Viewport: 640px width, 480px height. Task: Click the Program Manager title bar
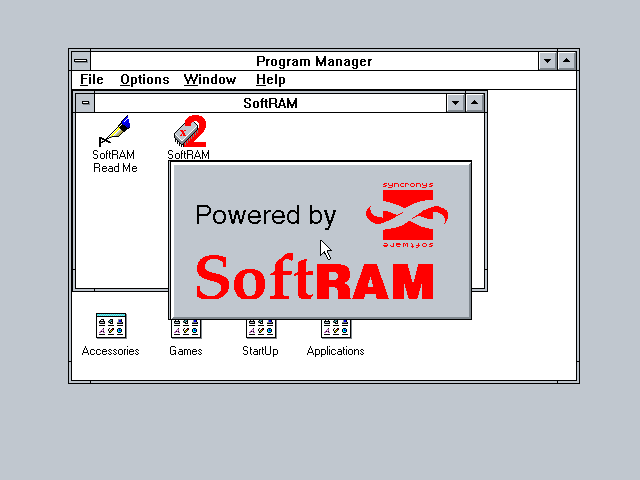coord(314,61)
